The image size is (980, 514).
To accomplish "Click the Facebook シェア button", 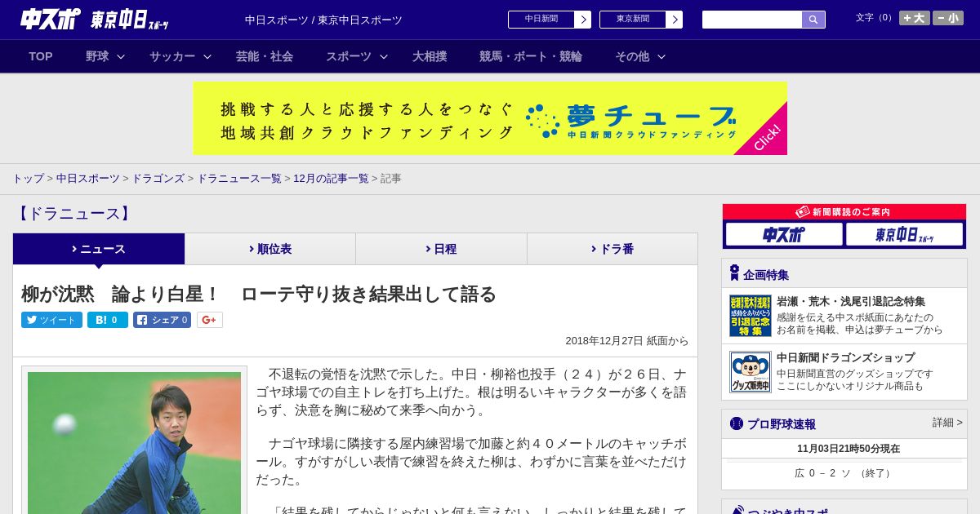I will coord(162,320).
